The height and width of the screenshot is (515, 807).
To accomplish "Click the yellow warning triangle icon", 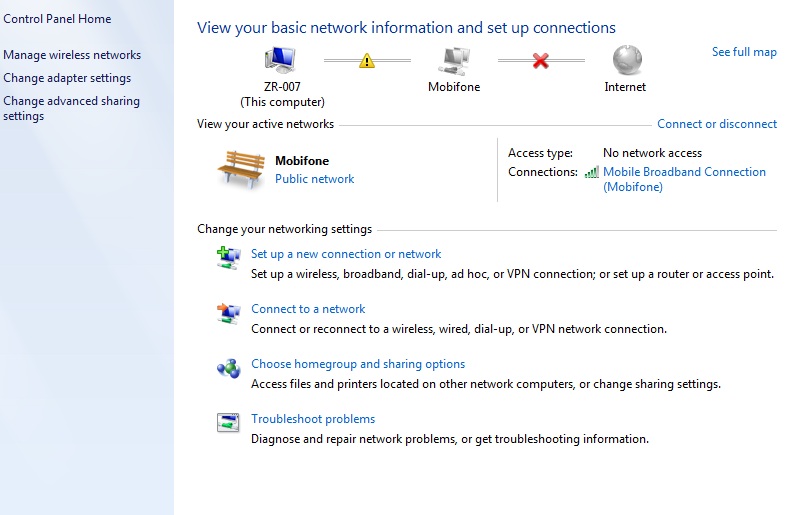I will 367,61.
